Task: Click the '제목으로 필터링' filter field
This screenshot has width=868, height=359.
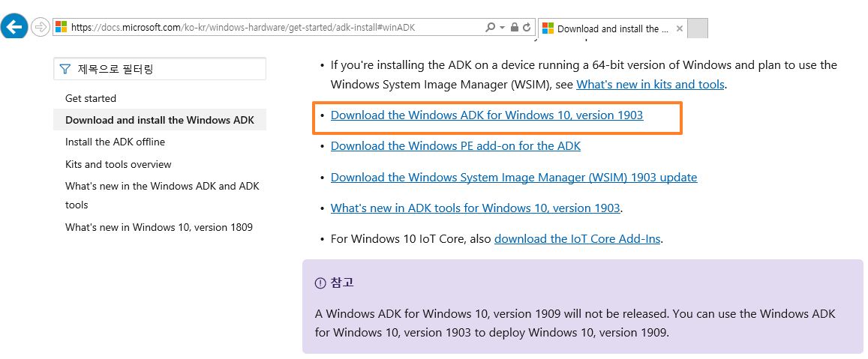Action: click(160, 69)
